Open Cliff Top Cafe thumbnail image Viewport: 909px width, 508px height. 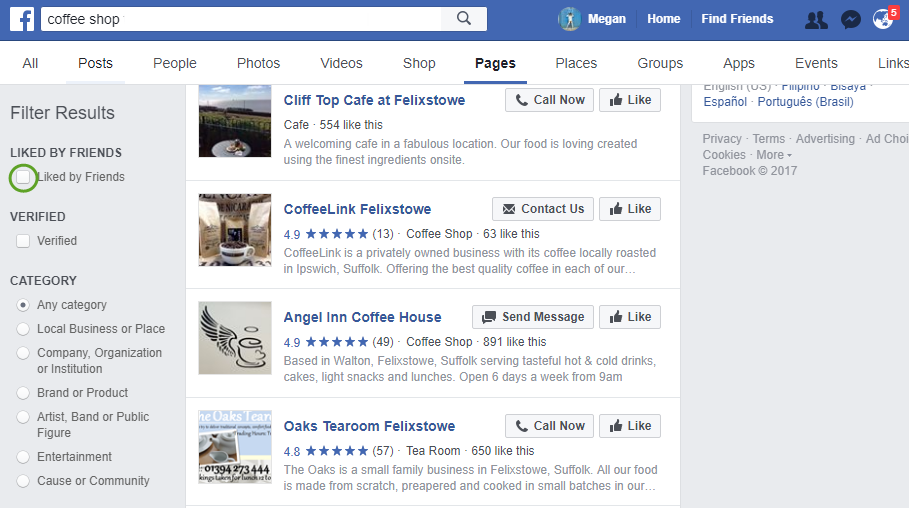click(235, 121)
